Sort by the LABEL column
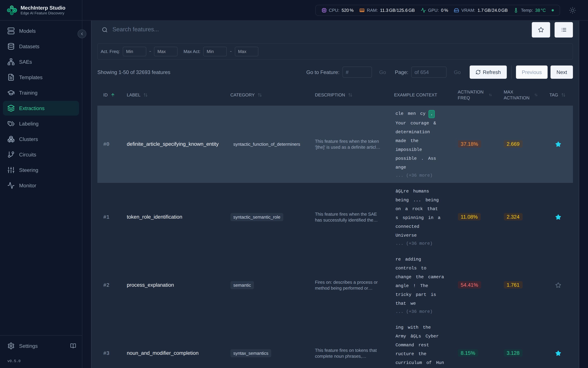 (x=137, y=95)
